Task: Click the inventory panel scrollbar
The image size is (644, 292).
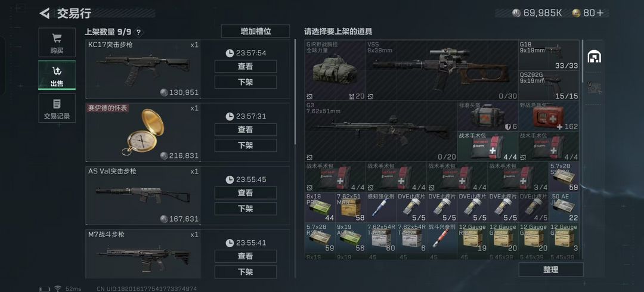Action: tap(581, 61)
